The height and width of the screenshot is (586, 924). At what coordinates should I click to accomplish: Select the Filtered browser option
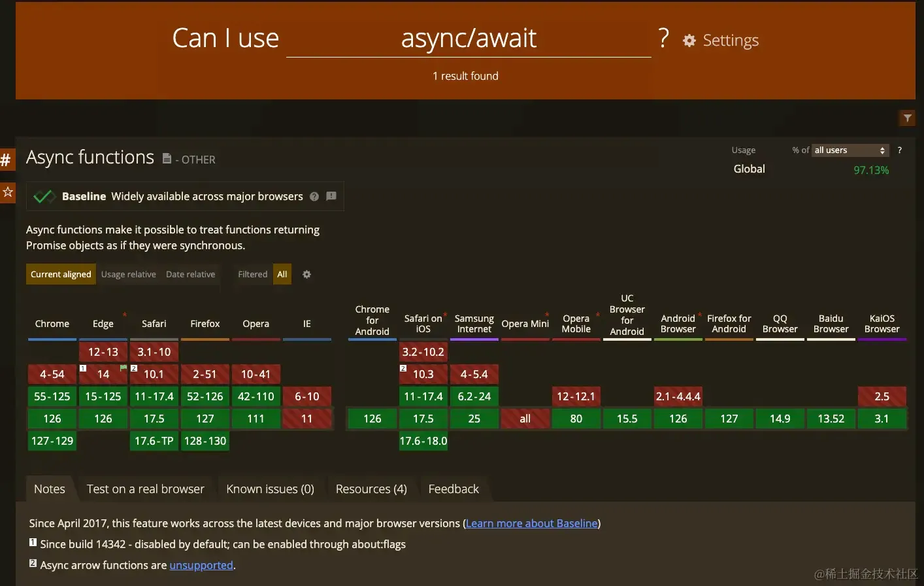point(252,274)
